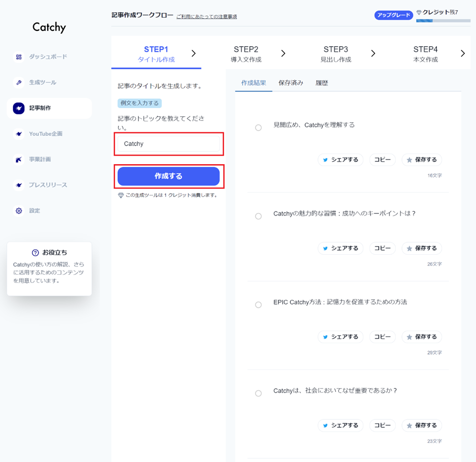Image resolution: width=476 pixels, height=462 pixels.
Task: Copy the Catchyは、社会において title
Action: (382, 425)
